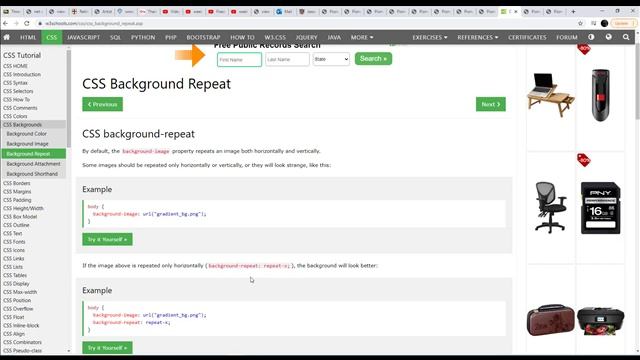Screen dimensions: 640x360
Task: Open the State dropdown in ad
Action: pos(331,59)
